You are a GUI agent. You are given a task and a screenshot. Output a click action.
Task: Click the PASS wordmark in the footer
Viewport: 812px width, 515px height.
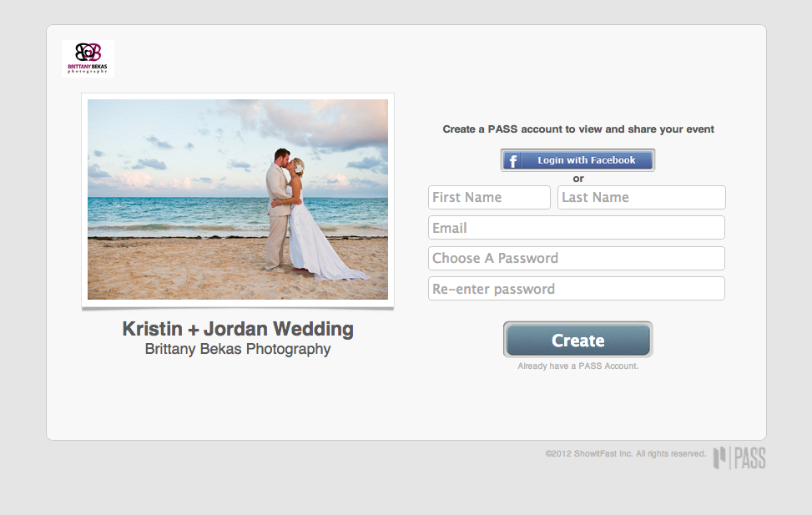click(x=749, y=458)
